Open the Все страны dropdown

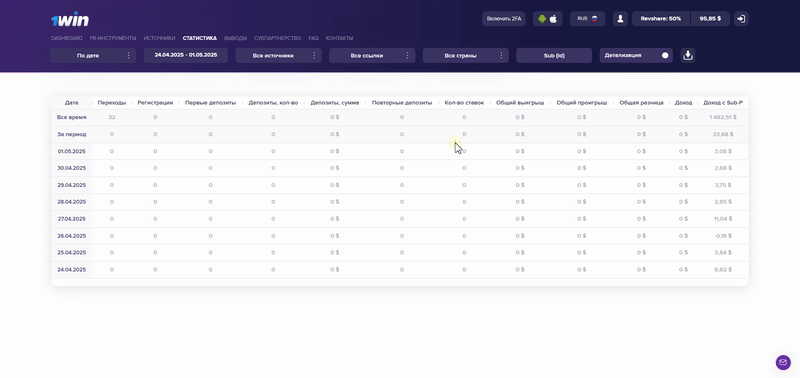coord(466,55)
